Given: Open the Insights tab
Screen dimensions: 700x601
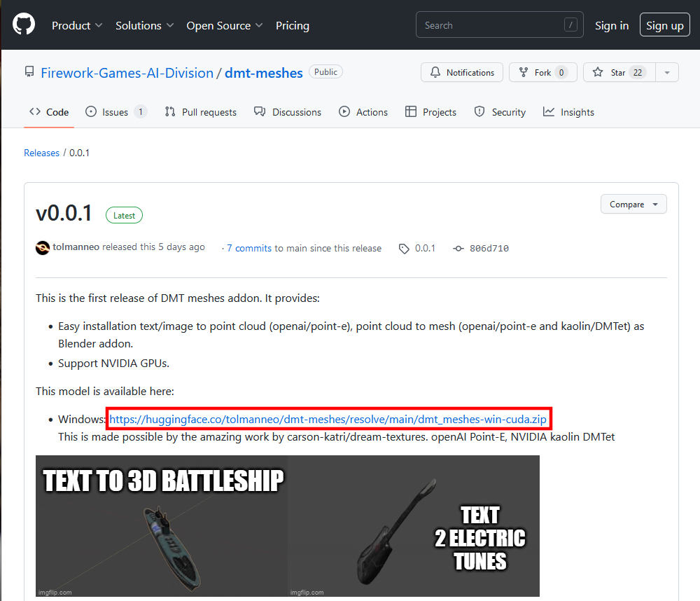Looking at the screenshot, I should [568, 112].
